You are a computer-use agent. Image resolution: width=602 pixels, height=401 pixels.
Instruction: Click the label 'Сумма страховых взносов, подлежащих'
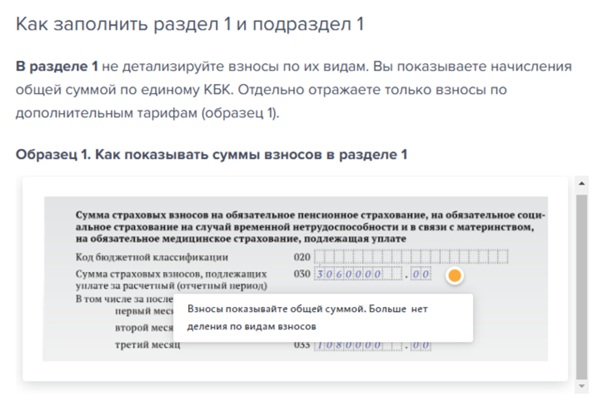pos(171,272)
